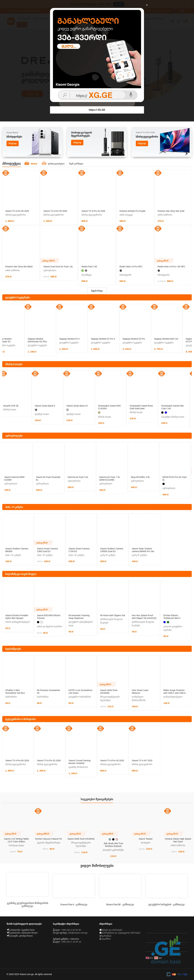Click the load-more button under the products grid

tap(97, 291)
